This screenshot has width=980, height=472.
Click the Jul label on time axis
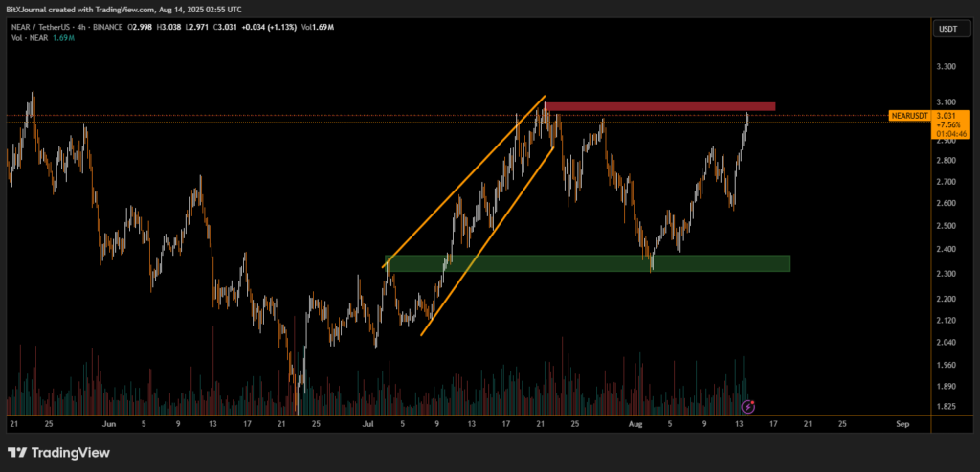coord(368,422)
